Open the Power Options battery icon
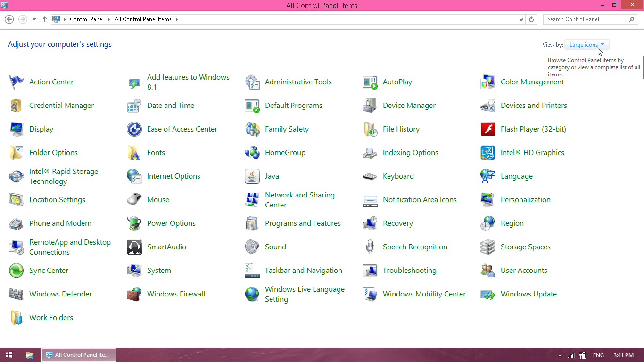Image resolution: width=644 pixels, height=362 pixels. (134, 223)
